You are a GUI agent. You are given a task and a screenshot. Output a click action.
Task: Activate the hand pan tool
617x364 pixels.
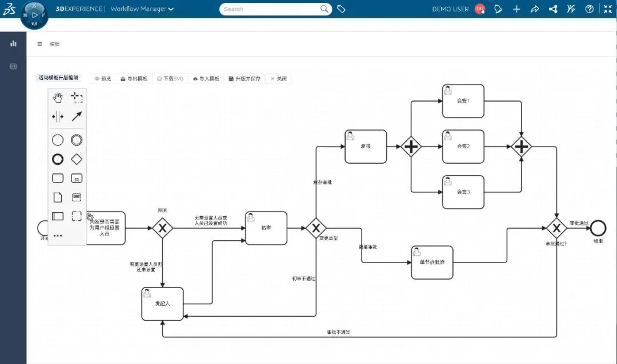coord(58,98)
